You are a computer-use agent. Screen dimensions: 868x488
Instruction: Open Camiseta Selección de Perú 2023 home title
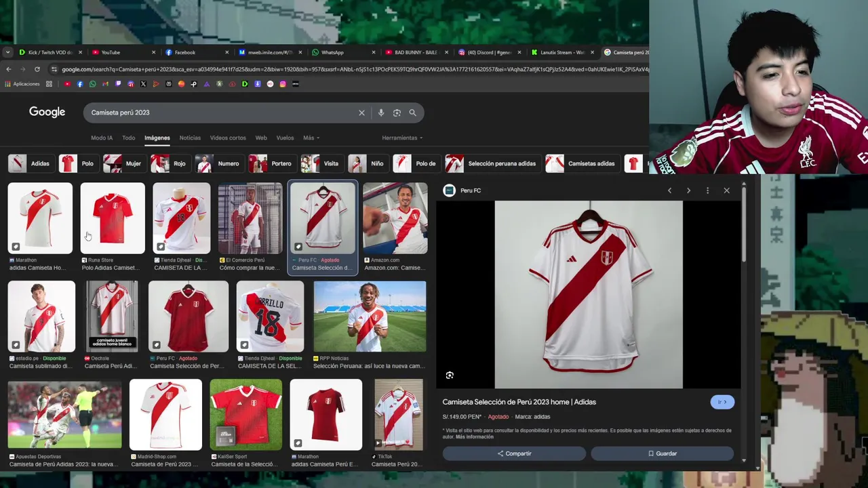coord(519,402)
